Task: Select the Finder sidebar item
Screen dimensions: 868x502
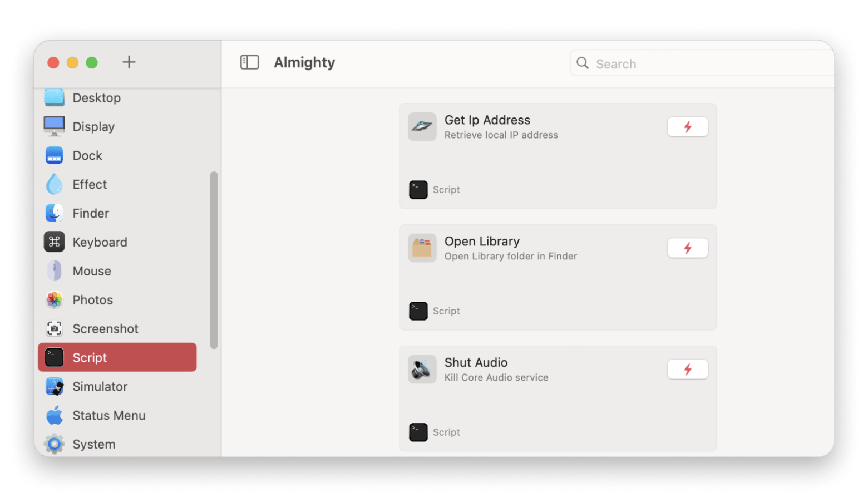Action: [x=117, y=213]
